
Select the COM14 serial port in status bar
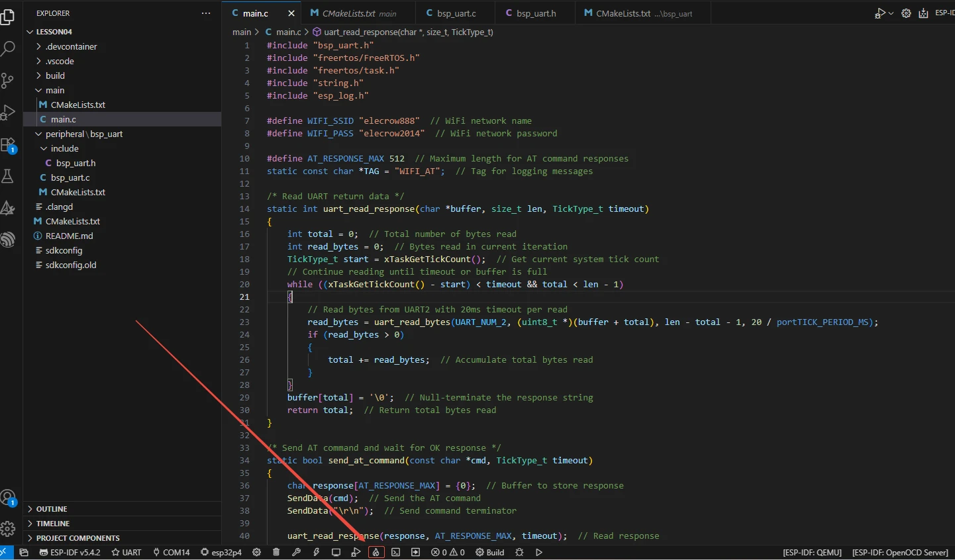click(x=171, y=552)
